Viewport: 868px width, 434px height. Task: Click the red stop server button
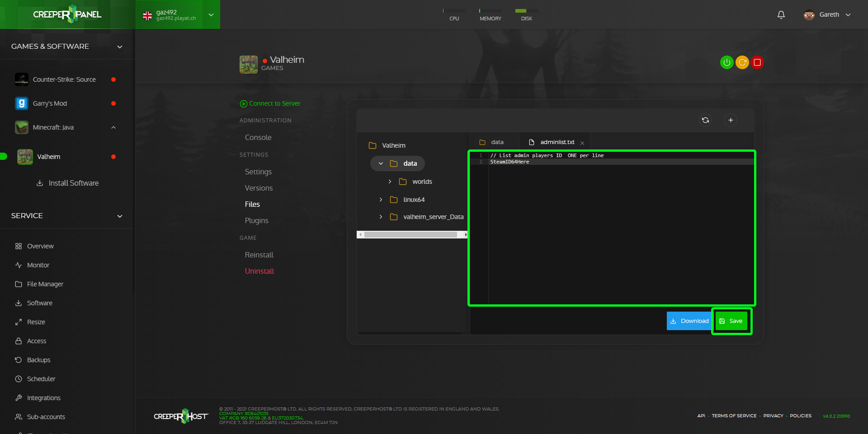(x=757, y=62)
